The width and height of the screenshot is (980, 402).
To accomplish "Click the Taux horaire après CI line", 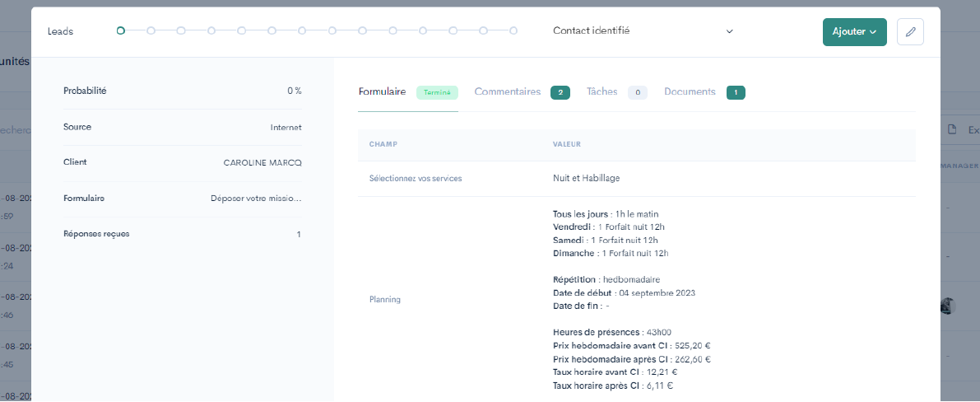I will [612, 386].
